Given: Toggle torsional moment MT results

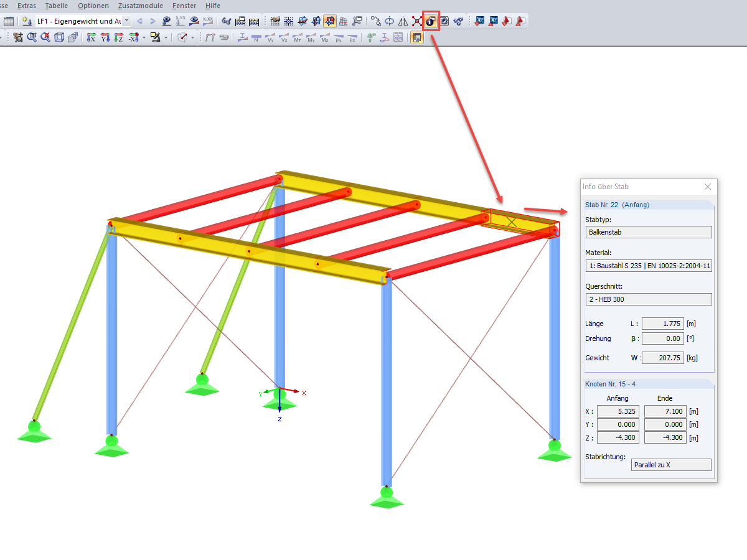Looking at the screenshot, I should pos(298,37).
